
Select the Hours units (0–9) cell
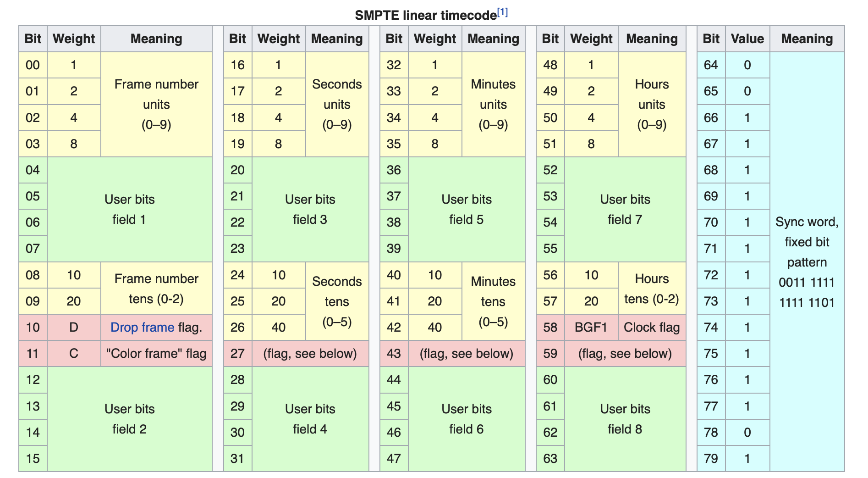pyautogui.click(x=652, y=104)
